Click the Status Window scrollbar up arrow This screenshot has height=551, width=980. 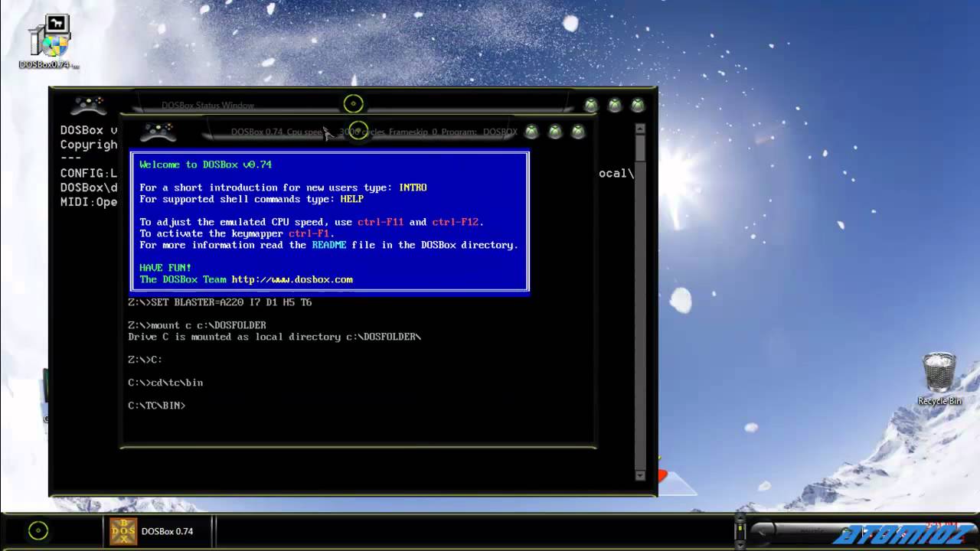click(x=641, y=130)
